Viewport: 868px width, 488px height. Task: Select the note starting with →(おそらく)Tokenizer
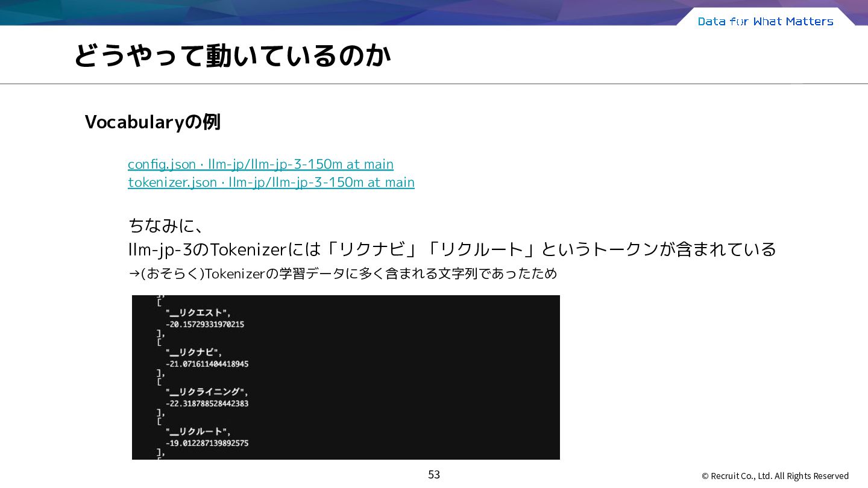343,274
